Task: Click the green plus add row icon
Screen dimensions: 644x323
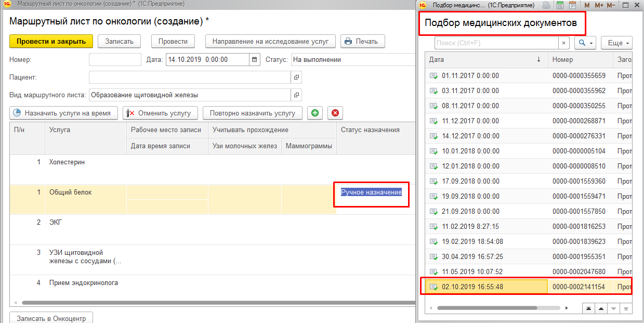Action: pos(314,113)
